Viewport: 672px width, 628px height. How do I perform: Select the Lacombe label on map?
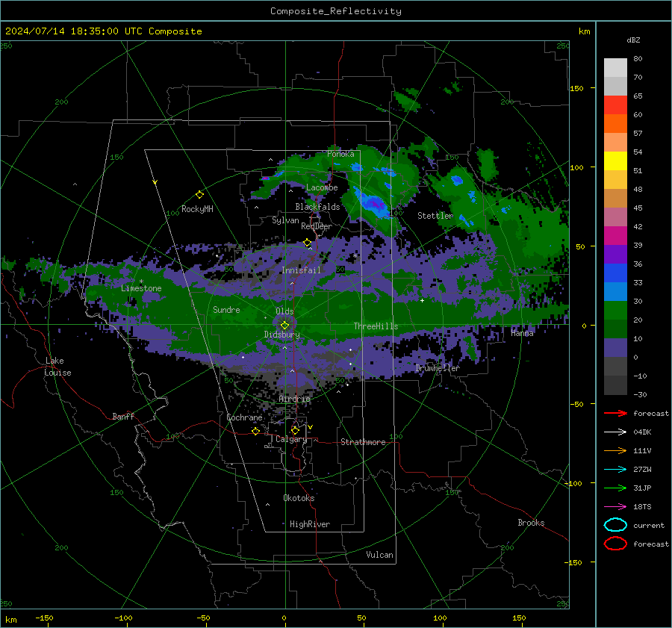click(322, 187)
